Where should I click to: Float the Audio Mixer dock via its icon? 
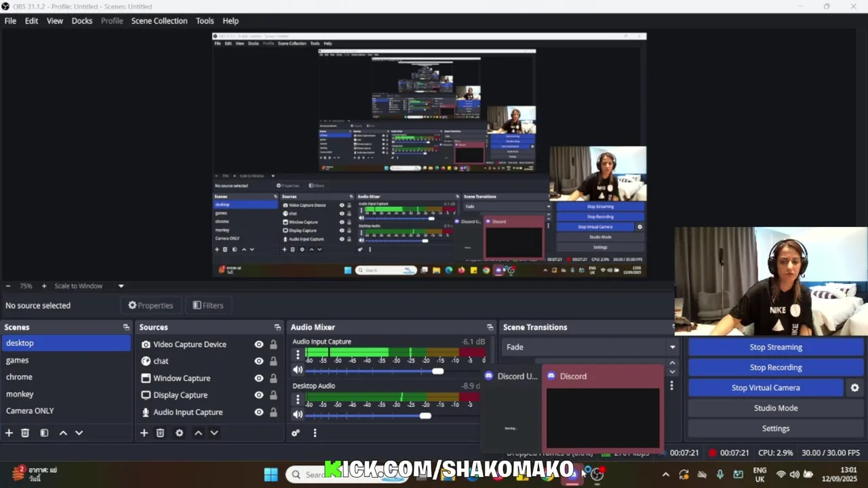coord(490,327)
